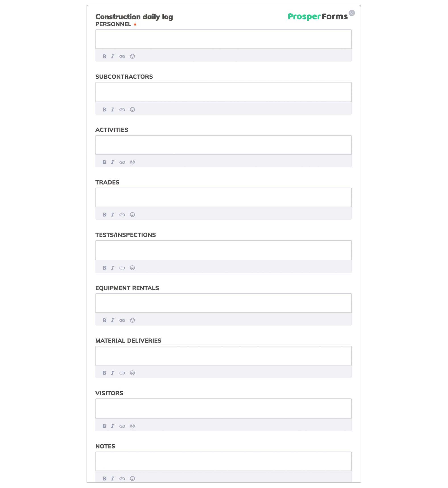
Task: Select Construction daily log title
Action: (134, 16)
